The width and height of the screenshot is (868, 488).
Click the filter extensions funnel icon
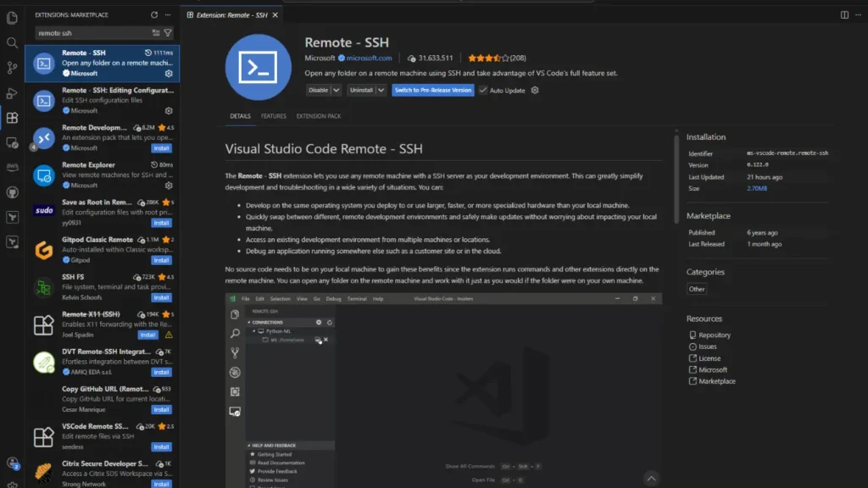coord(168,33)
